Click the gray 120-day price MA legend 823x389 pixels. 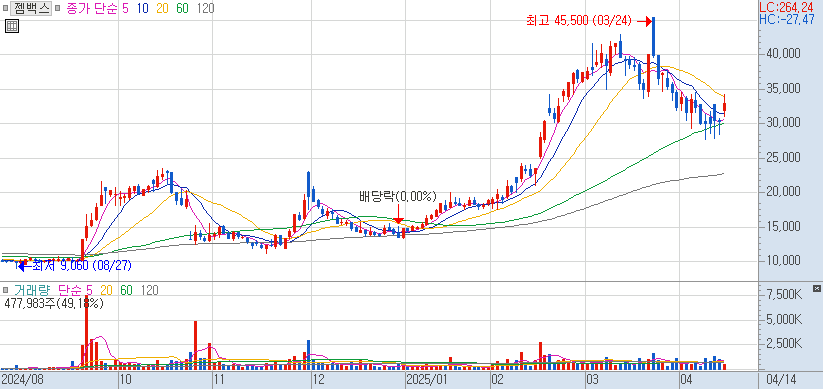click(205, 9)
